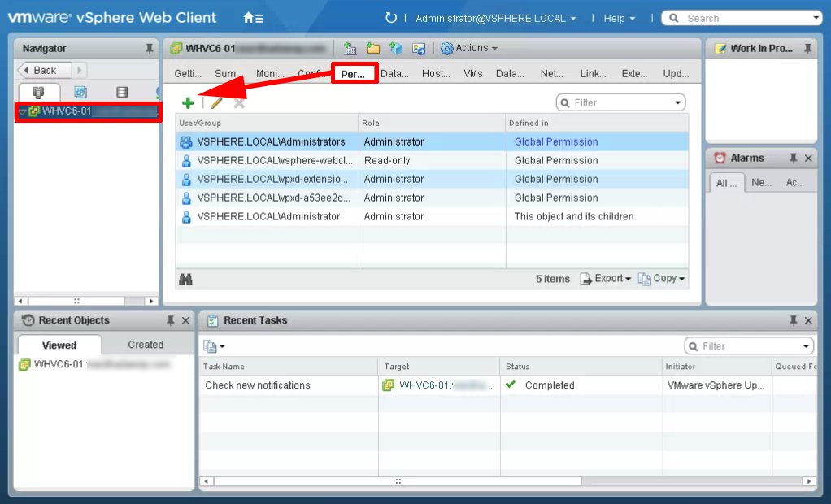831x504 pixels.
Task: Select the VSPHERE.LOCAL\vpxd-a53ee2d... user row
Action: click(432, 198)
